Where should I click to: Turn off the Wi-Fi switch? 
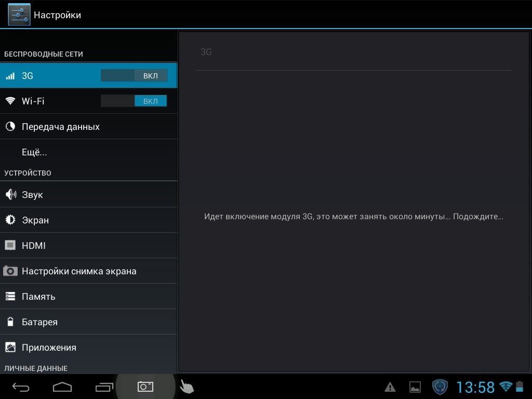click(x=134, y=101)
